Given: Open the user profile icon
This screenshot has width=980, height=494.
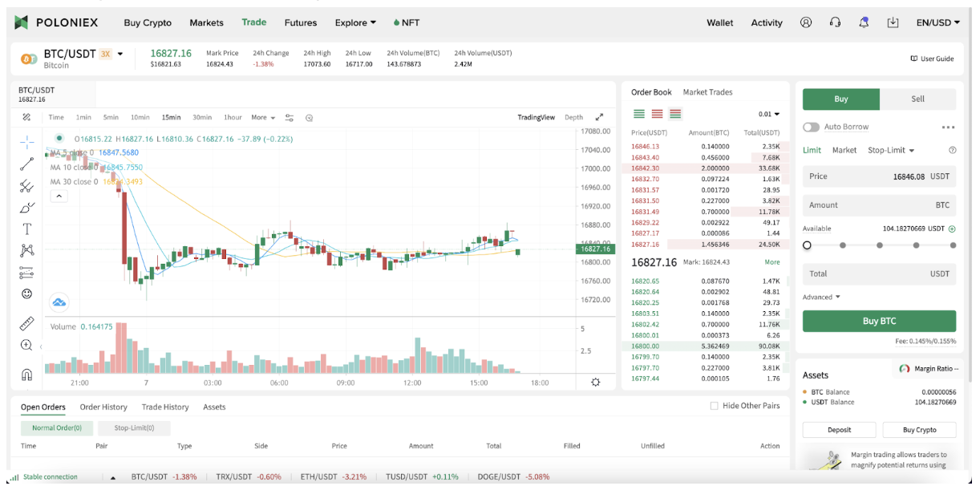Looking at the screenshot, I should coord(806,22).
